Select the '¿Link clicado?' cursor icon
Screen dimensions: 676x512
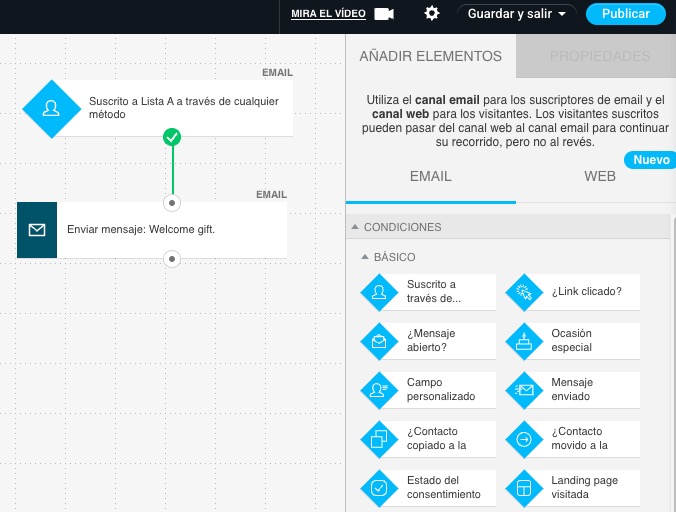click(x=524, y=292)
